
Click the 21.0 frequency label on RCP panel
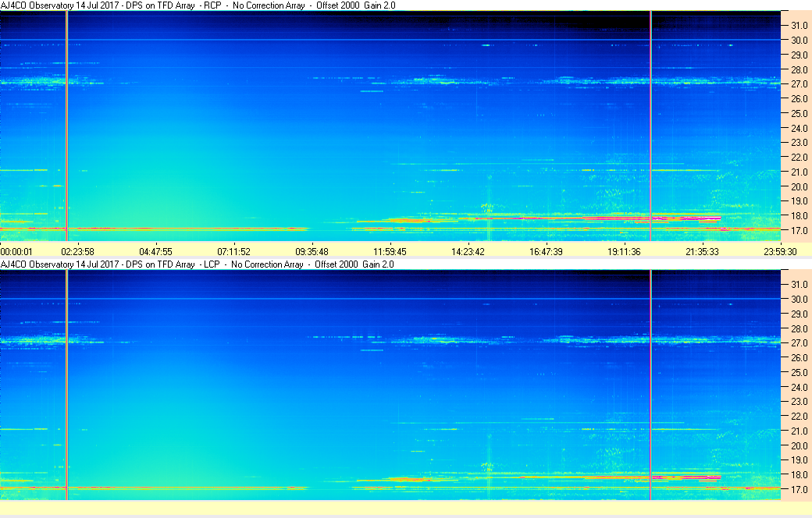(799, 172)
